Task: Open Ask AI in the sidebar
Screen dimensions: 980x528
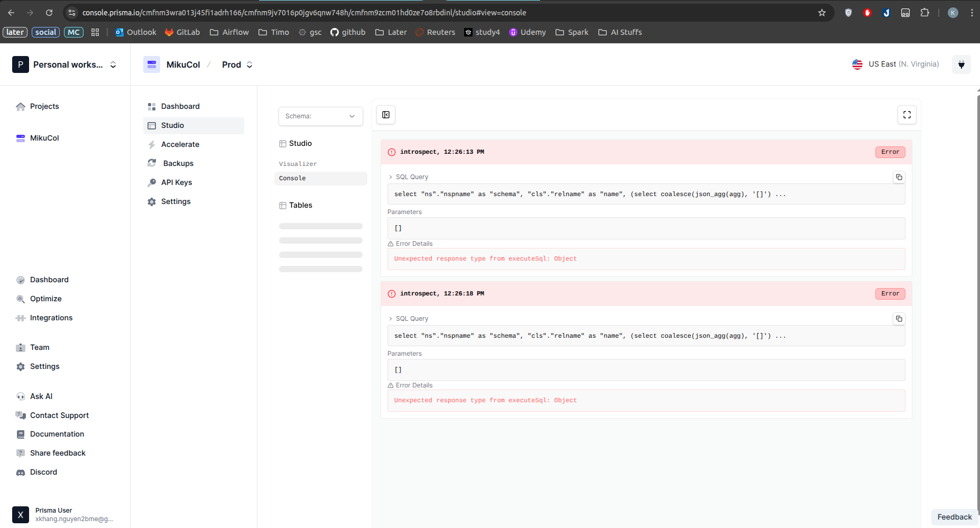Action: (41, 396)
